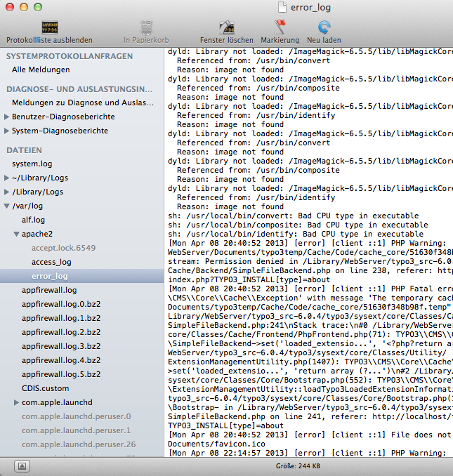
Task: Open CDIS.custom file
Action: click(x=45, y=388)
